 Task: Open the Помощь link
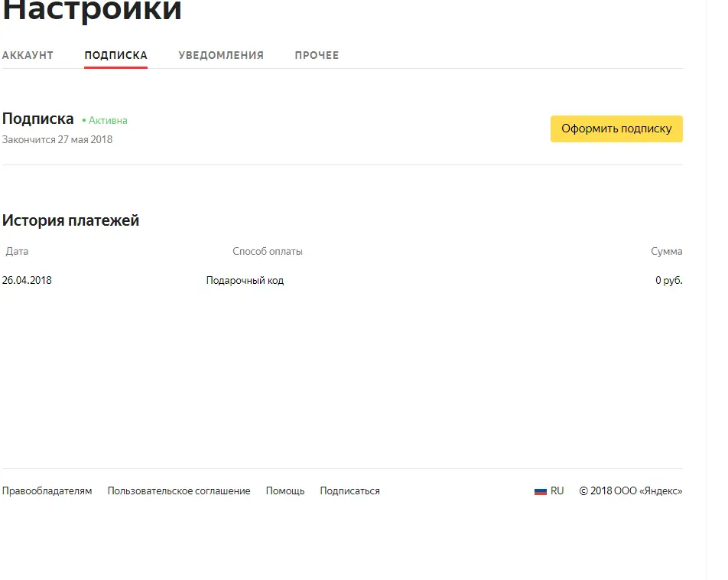tap(285, 490)
